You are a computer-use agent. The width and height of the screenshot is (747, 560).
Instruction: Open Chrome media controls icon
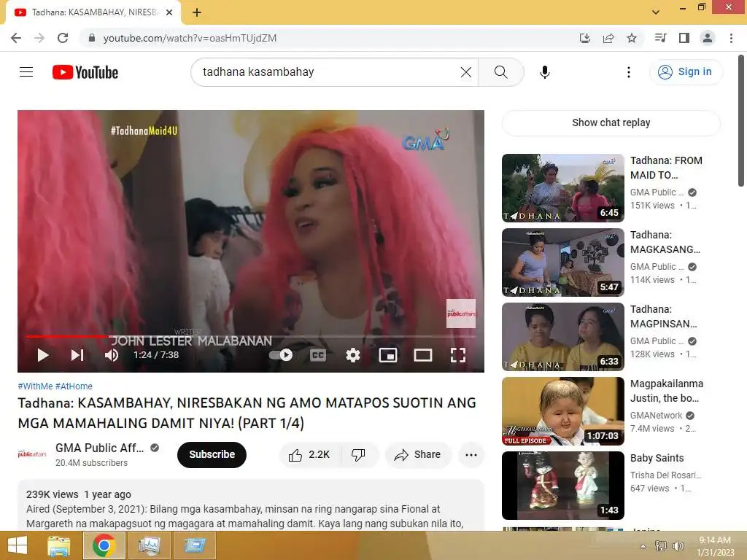(x=660, y=38)
